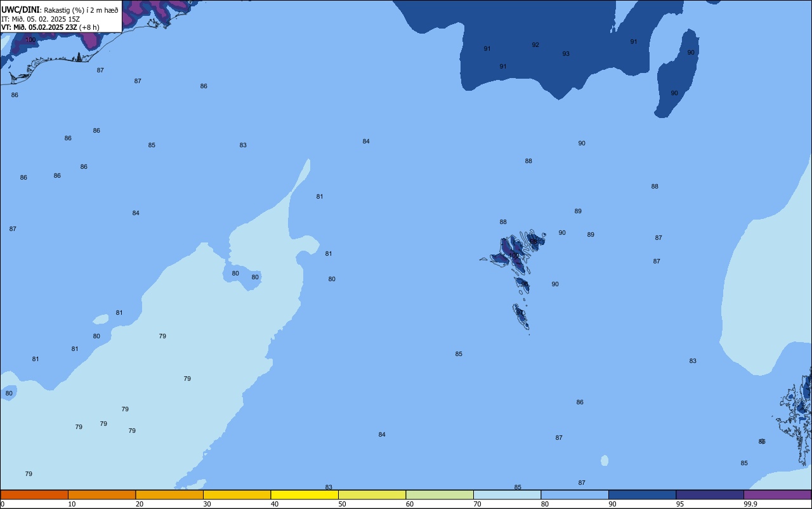Click the dark orange 0–10 legend swatch
Image resolution: width=812 pixels, height=509 pixels.
[34, 494]
